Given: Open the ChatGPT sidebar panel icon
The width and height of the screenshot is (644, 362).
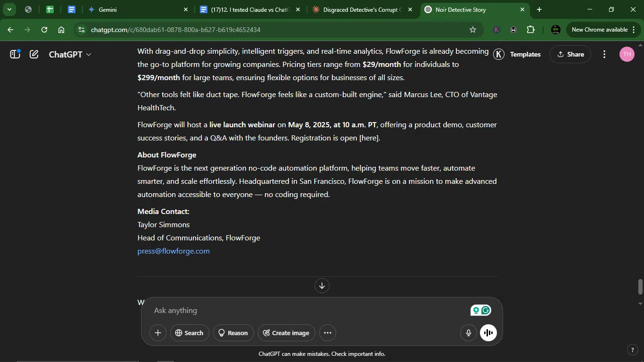Looking at the screenshot, I should click(x=15, y=54).
